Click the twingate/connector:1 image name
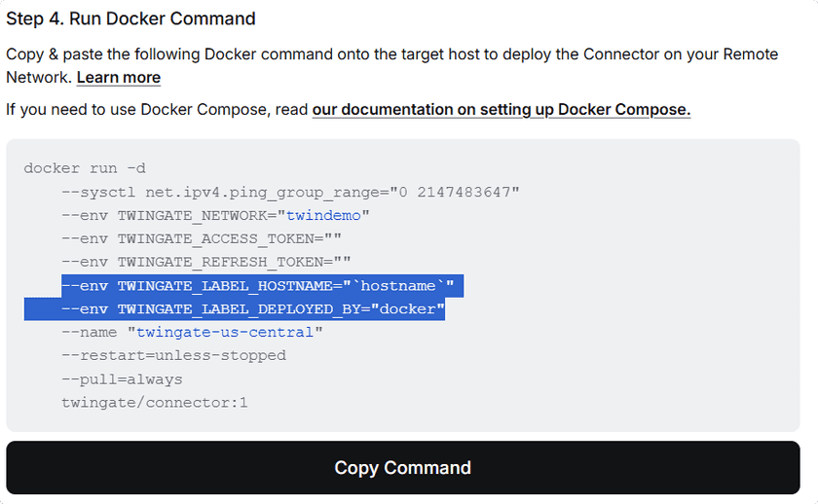 tap(154, 403)
